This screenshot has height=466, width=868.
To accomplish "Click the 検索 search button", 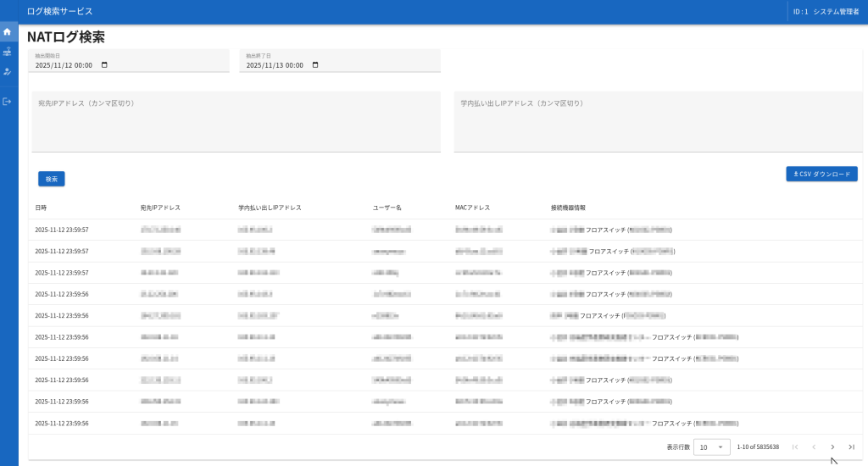I will coord(52,179).
